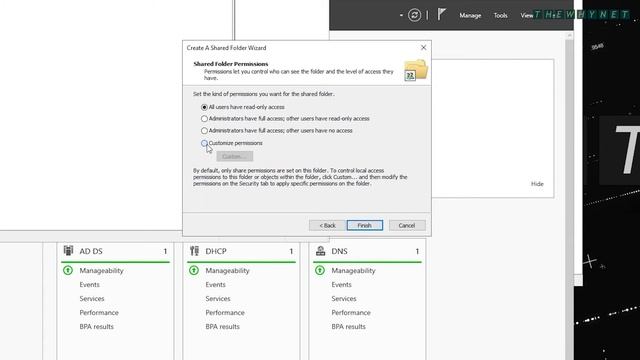Open DHCP Performance

225,313
